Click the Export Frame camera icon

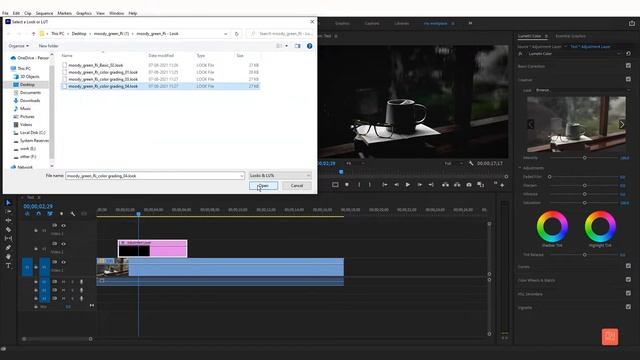(469, 185)
